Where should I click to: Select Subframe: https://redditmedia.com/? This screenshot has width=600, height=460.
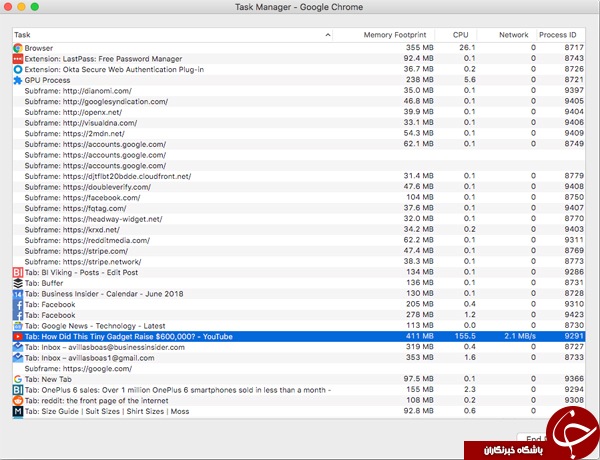(298, 241)
